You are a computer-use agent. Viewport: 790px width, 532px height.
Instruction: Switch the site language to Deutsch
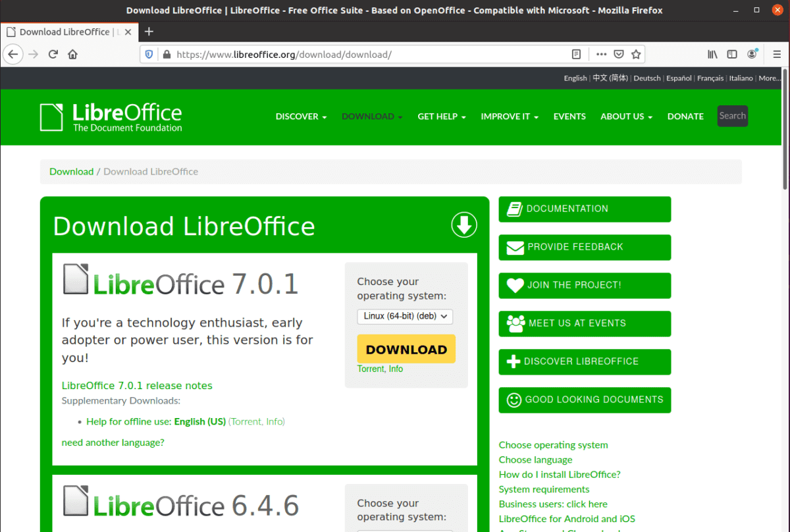(x=646, y=78)
